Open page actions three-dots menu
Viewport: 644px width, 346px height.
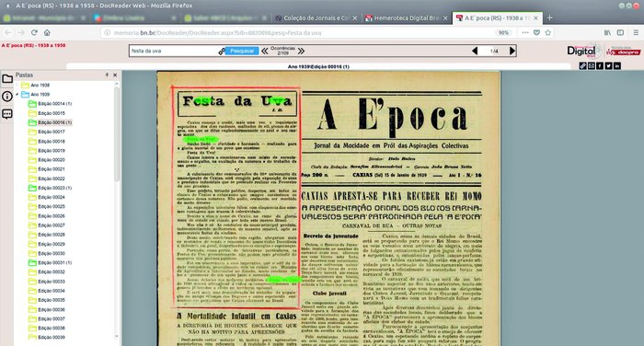[x=525, y=32]
